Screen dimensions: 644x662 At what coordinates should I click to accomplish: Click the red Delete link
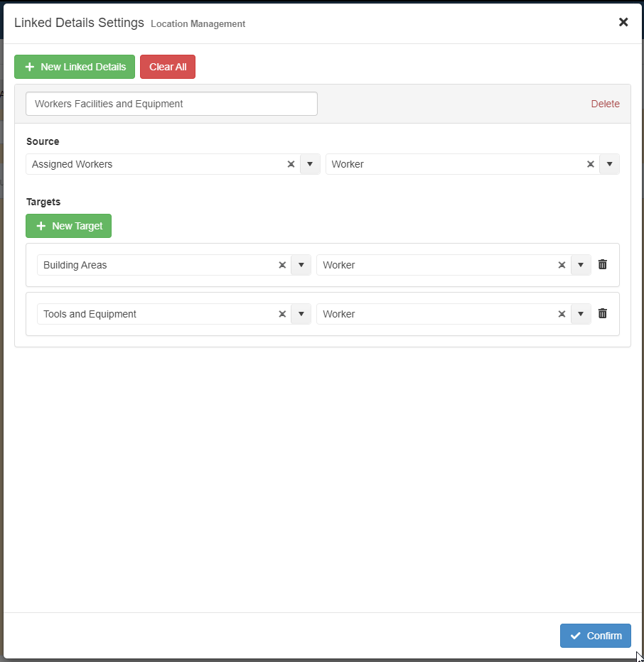click(605, 104)
